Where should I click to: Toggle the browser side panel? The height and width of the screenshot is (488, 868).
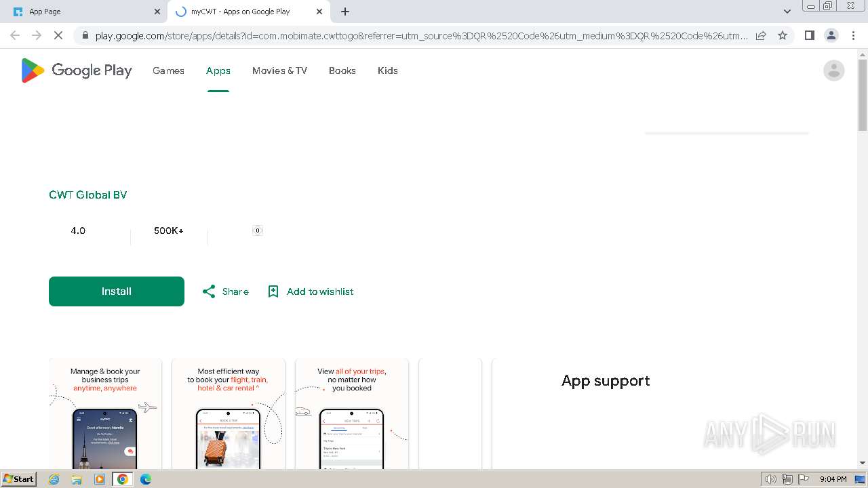[x=809, y=35]
